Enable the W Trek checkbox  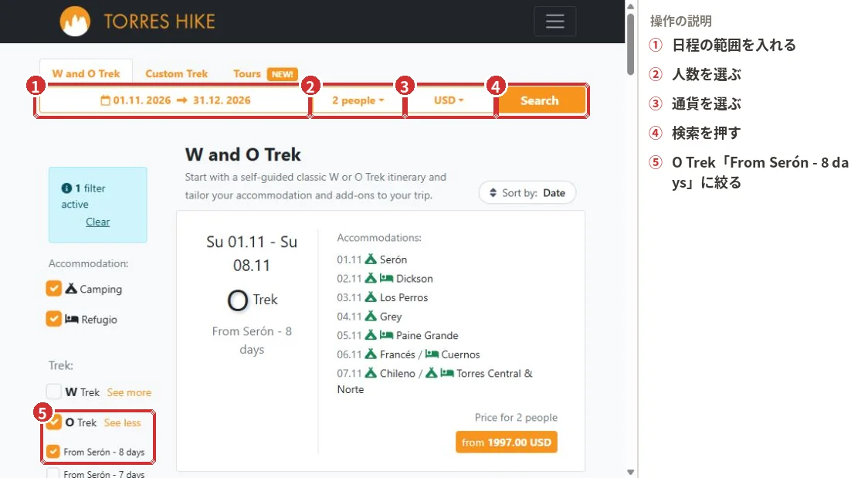point(54,392)
